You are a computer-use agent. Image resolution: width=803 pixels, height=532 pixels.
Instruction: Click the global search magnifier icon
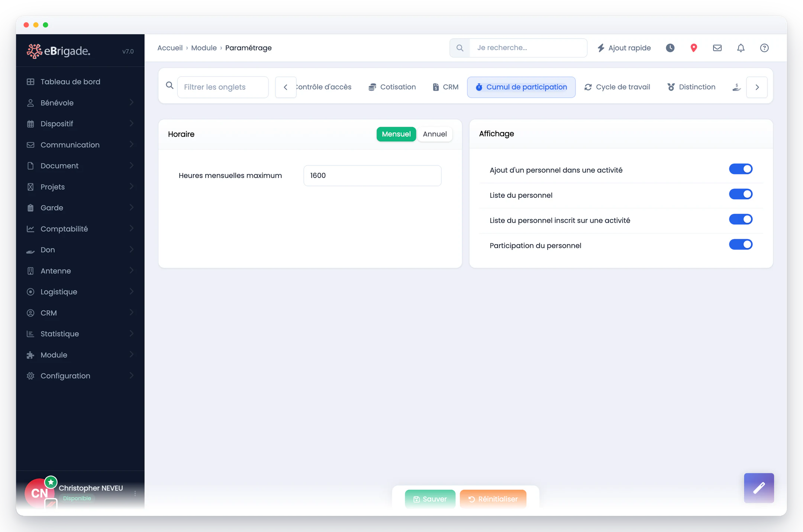[x=460, y=48]
